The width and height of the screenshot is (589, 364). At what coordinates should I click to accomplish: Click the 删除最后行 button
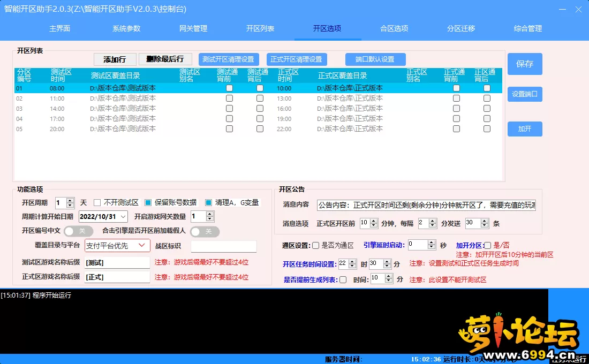[165, 59]
